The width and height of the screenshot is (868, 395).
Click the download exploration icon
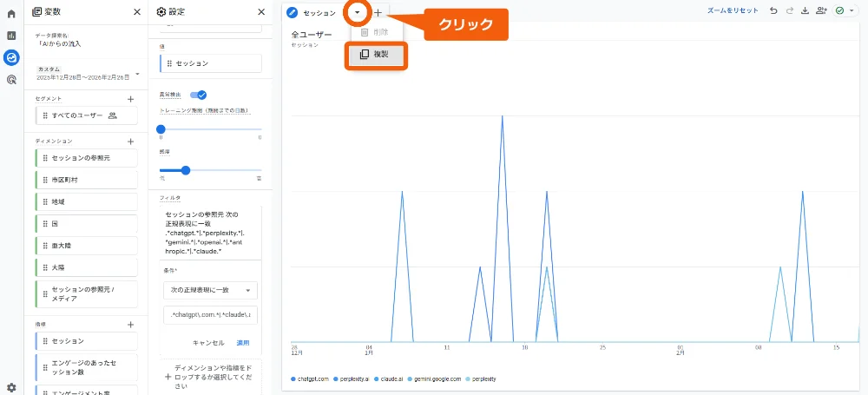click(805, 11)
